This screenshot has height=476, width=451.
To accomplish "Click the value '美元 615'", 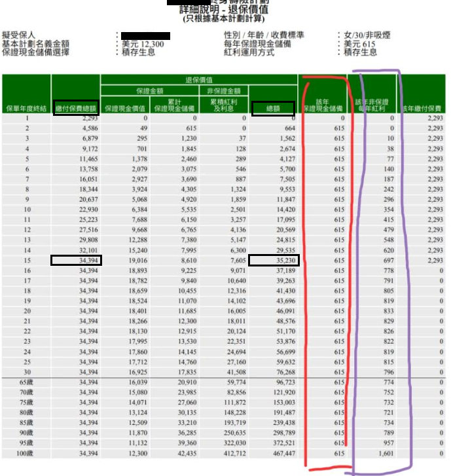I will 359,45.
